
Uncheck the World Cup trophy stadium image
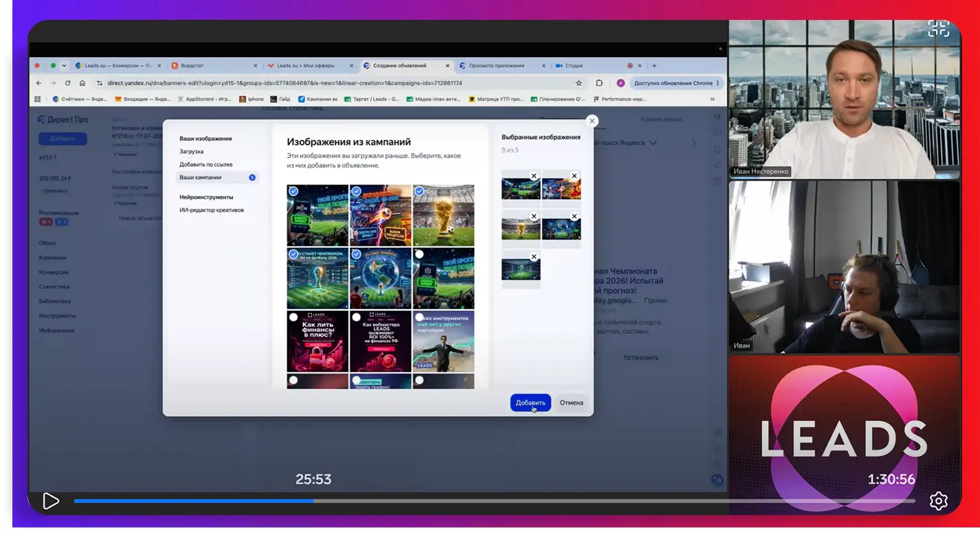click(419, 192)
